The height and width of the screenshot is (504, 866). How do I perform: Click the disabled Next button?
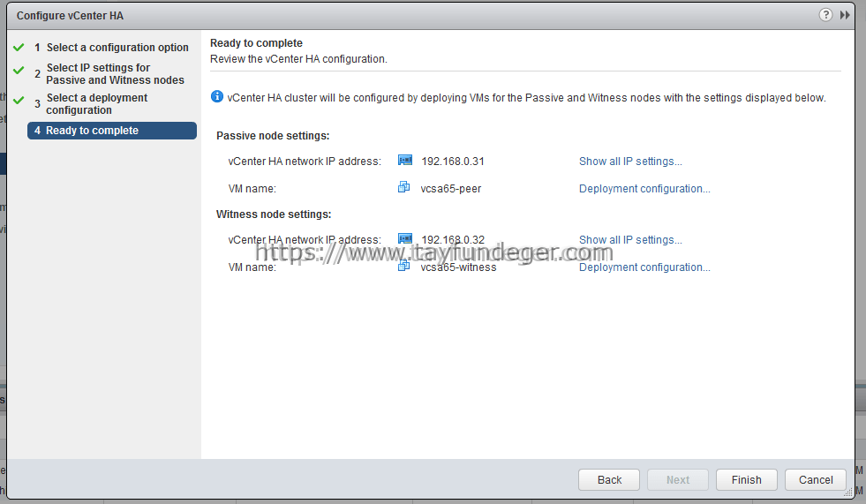[678, 479]
